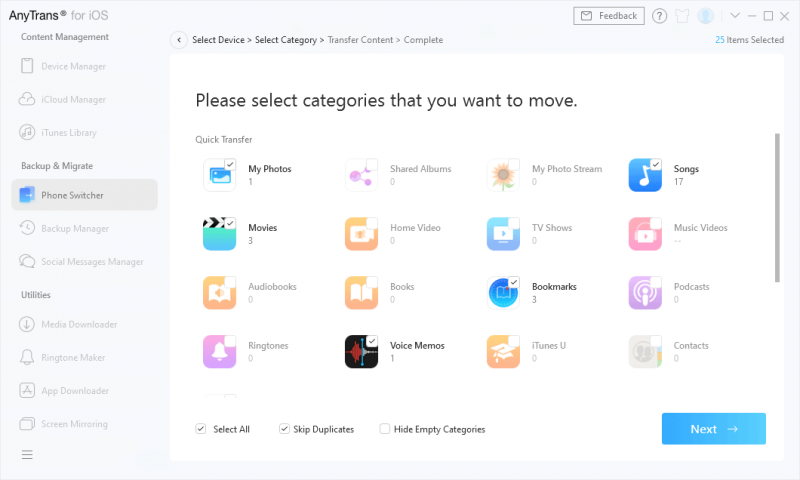This screenshot has height=480, width=800.
Task: Open Backup Manager in sidebar
Action: pos(84,229)
